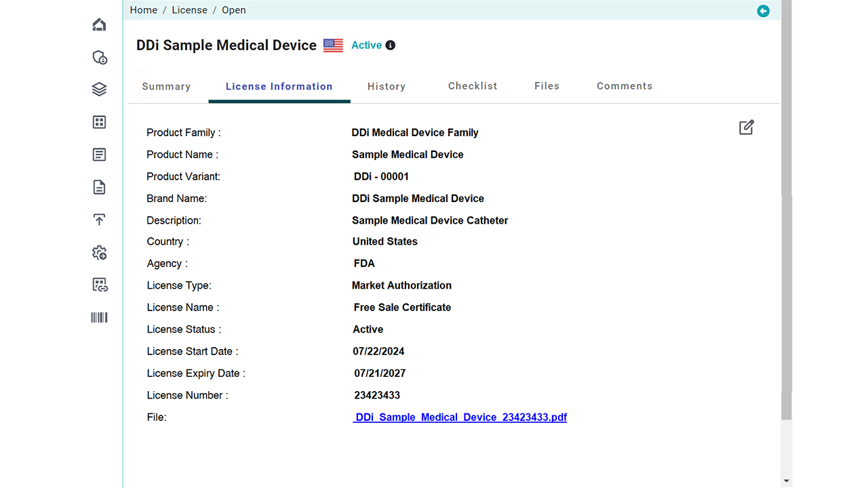Click the teal back arrow button
The height and width of the screenshot is (488, 868).
(763, 11)
